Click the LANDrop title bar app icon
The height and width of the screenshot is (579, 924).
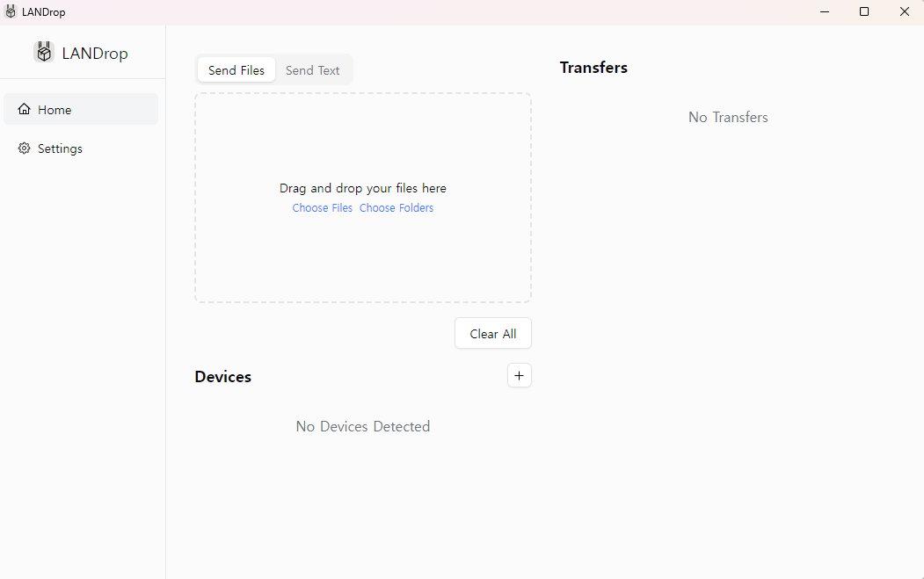coord(11,11)
